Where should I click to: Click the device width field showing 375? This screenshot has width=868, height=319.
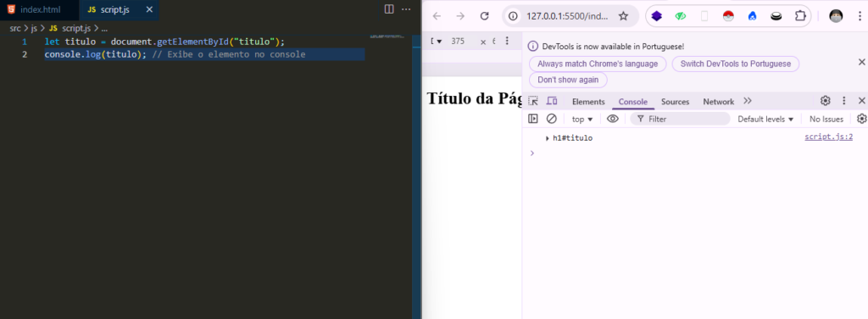click(458, 41)
